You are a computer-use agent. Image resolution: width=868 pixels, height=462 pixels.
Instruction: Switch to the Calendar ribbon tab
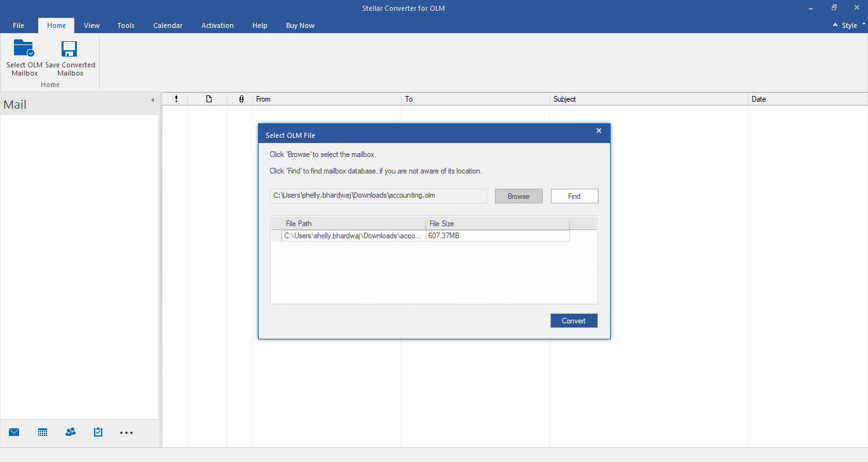pyautogui.click(x=168, y=25)
